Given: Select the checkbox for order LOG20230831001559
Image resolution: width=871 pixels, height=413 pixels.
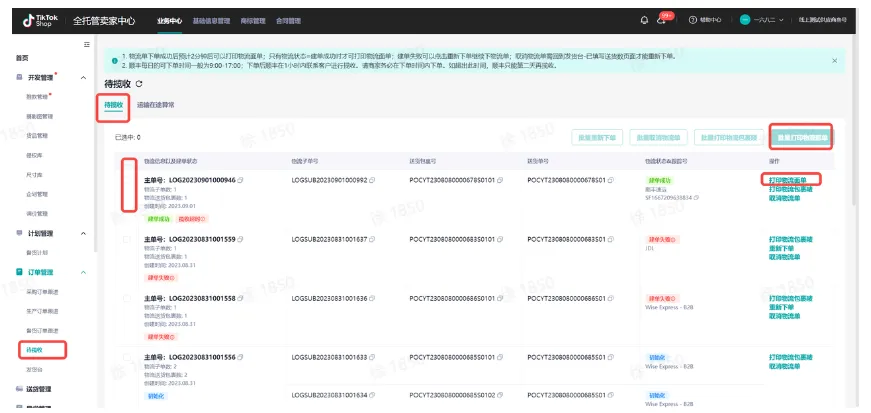Looking at the screenshot, I should pos(127,240).
